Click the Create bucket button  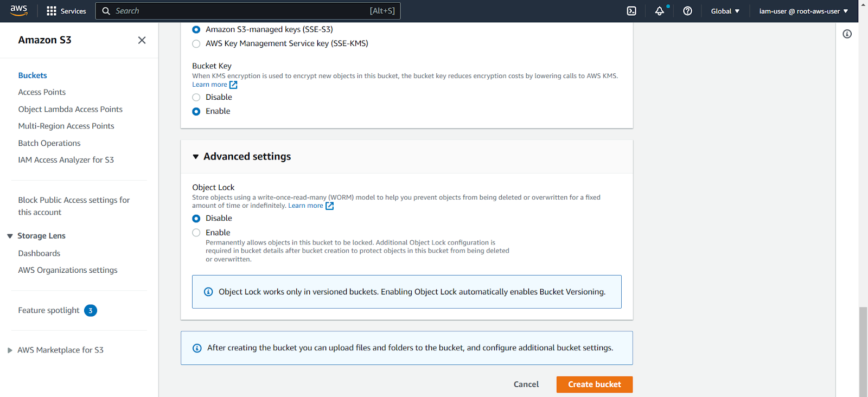click(x=595, y=385)
